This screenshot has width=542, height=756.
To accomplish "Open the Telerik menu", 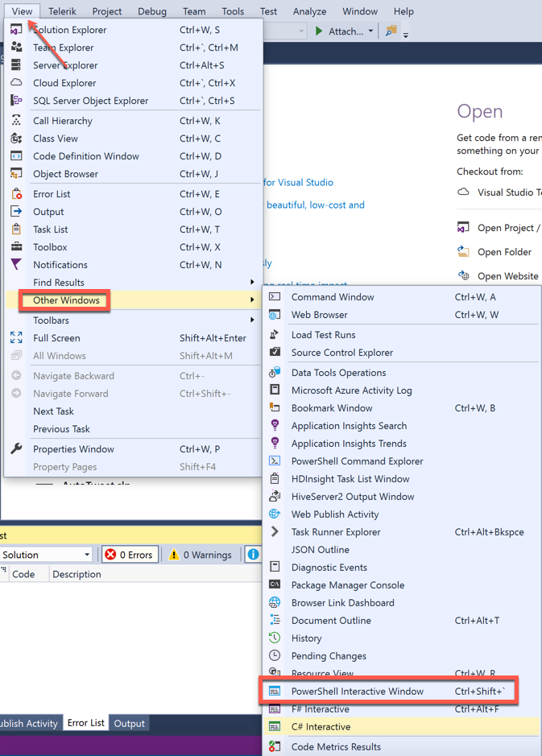I will click(x=62, y=11).
